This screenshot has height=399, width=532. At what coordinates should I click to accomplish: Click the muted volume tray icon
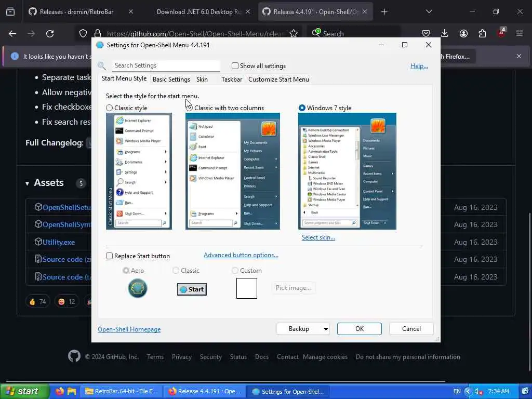pyautogui.click(x=478, y=392)
